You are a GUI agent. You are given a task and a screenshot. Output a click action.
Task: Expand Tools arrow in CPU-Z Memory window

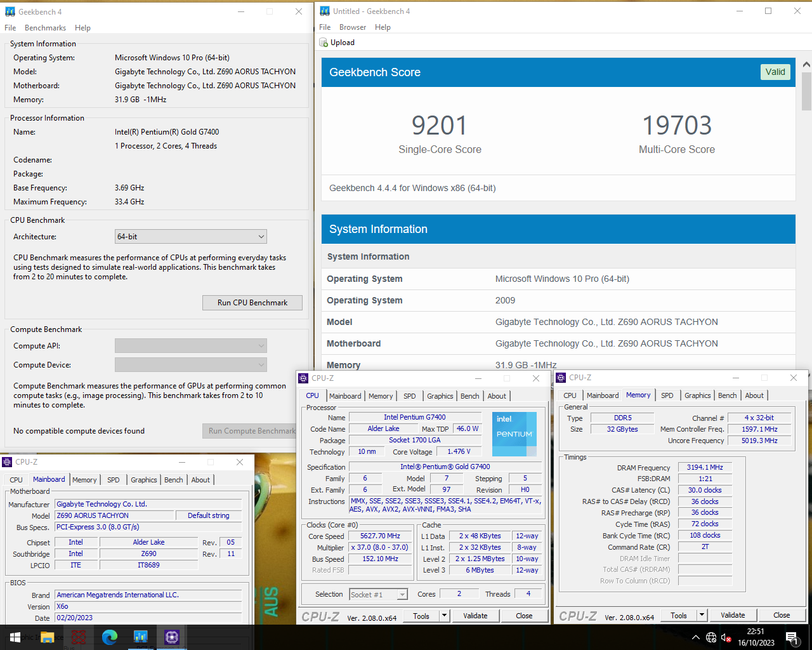(702, 615)
